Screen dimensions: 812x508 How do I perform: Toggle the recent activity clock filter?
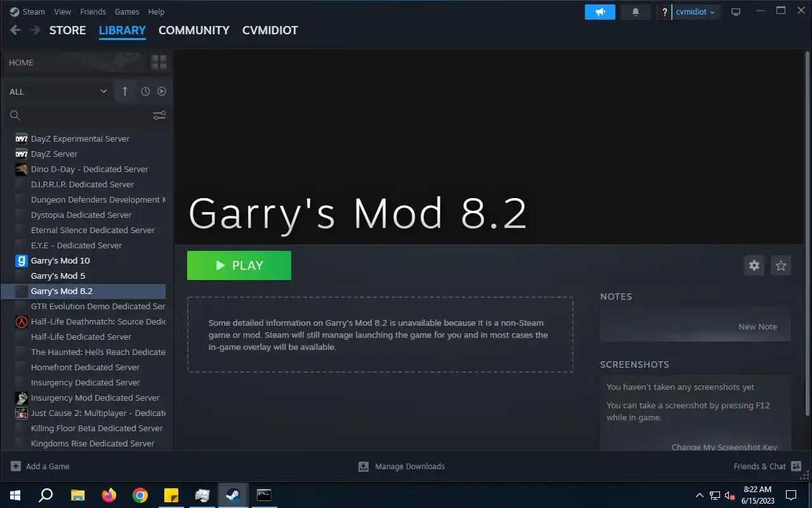point(145,91)
